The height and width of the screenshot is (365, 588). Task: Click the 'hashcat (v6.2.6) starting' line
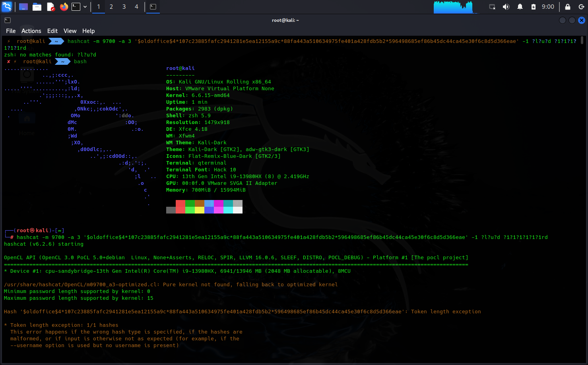[x=44, y=244]
